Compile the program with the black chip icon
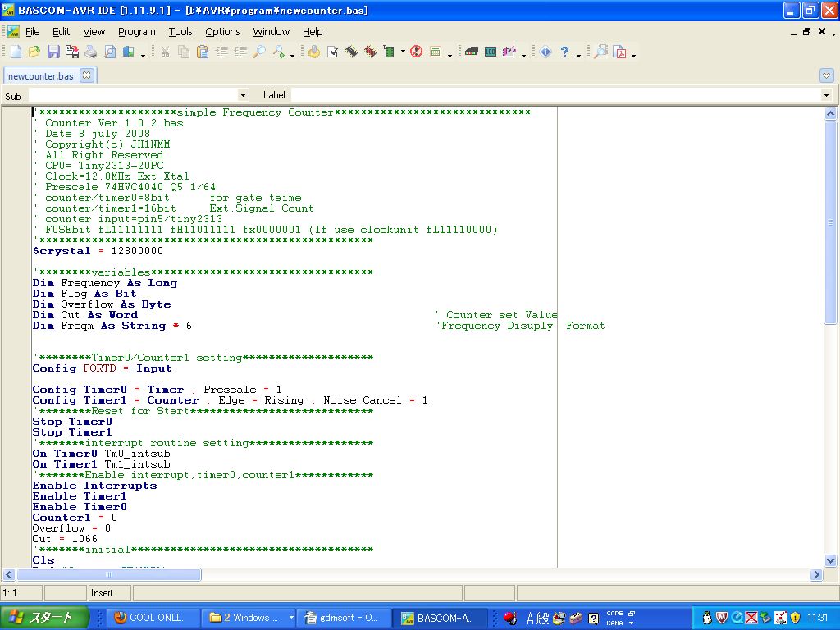Screen dimensions: 840x630 [351, 52]
